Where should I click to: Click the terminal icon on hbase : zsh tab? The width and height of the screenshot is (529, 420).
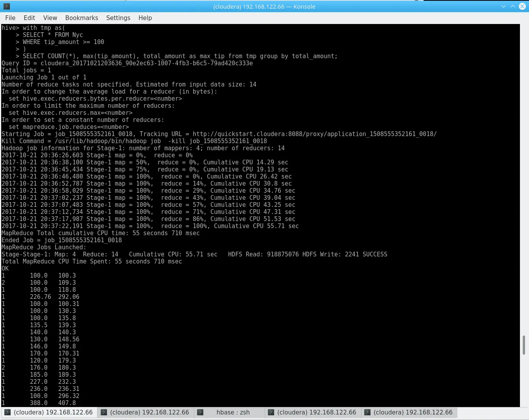pyautogui.click(x=200, y=412)
